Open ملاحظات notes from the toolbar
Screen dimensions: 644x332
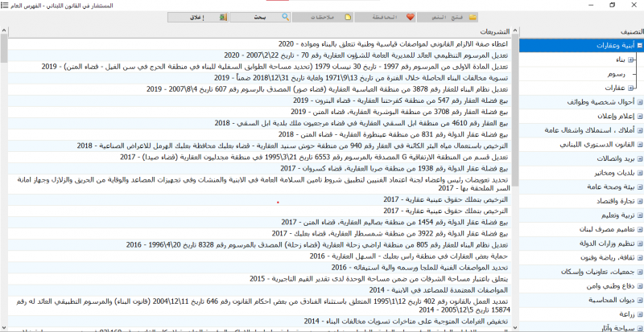323,17
